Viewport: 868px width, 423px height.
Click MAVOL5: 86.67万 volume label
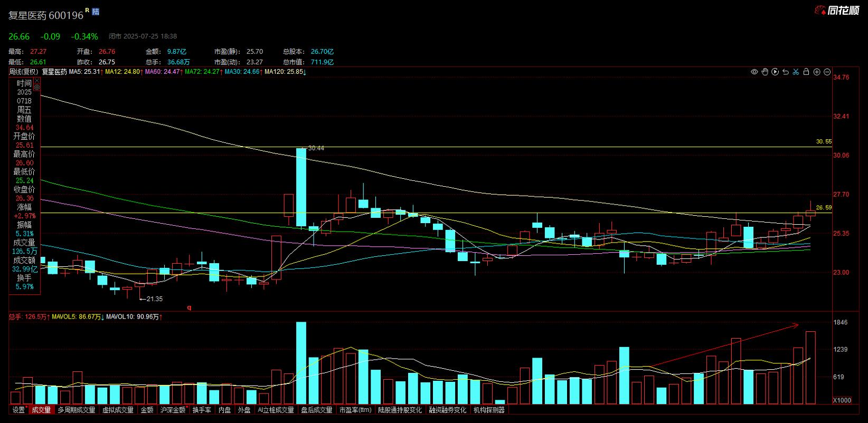pyautogui.click(x=77, y=317)
